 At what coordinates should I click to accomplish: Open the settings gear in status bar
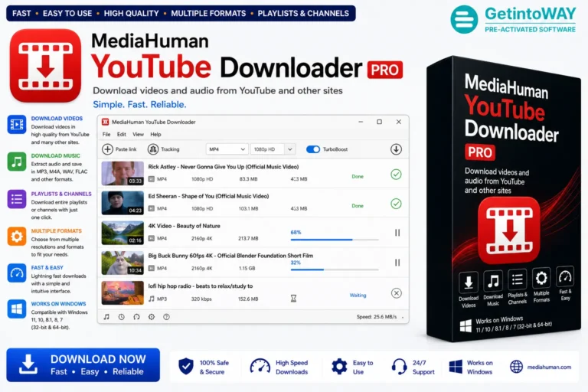(152, 317)
